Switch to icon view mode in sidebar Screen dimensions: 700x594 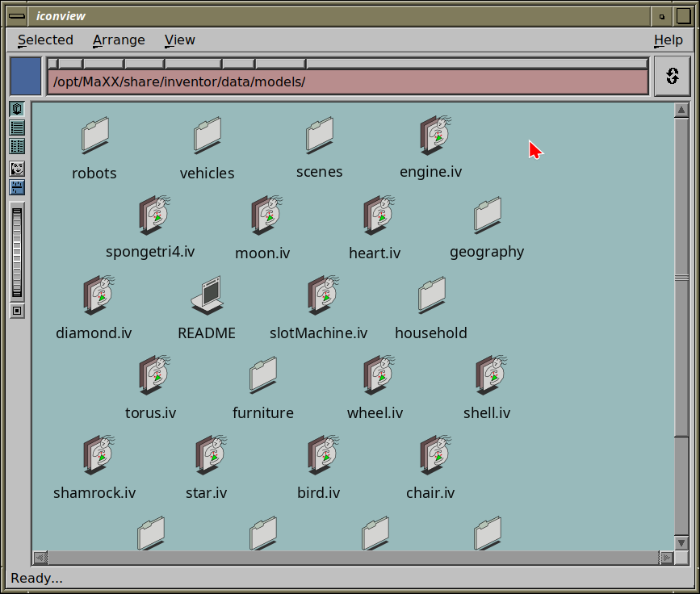(x=17, y=109)
